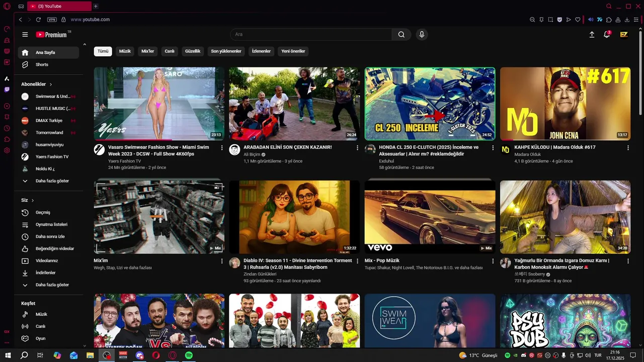This screenshot has height=362, width=644.
Task: Open Geçmiş watch history
Action: (x=48, y=212)
